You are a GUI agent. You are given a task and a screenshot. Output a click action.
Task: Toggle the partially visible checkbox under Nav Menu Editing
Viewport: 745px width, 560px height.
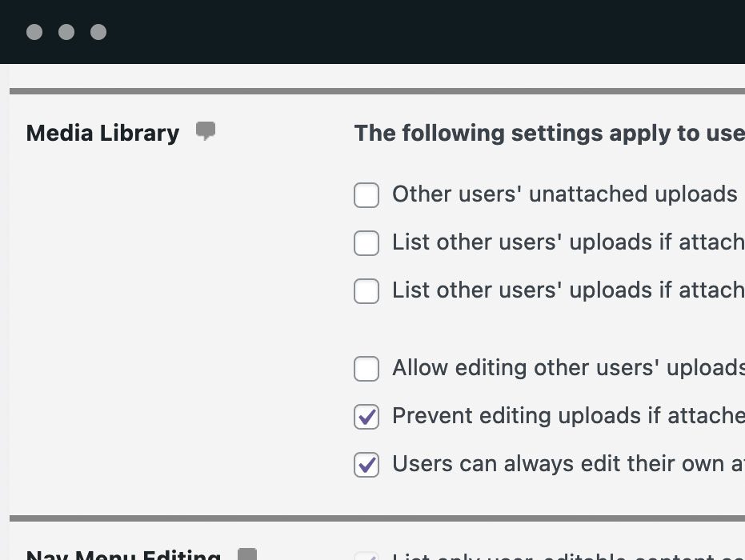coord(366,556)
